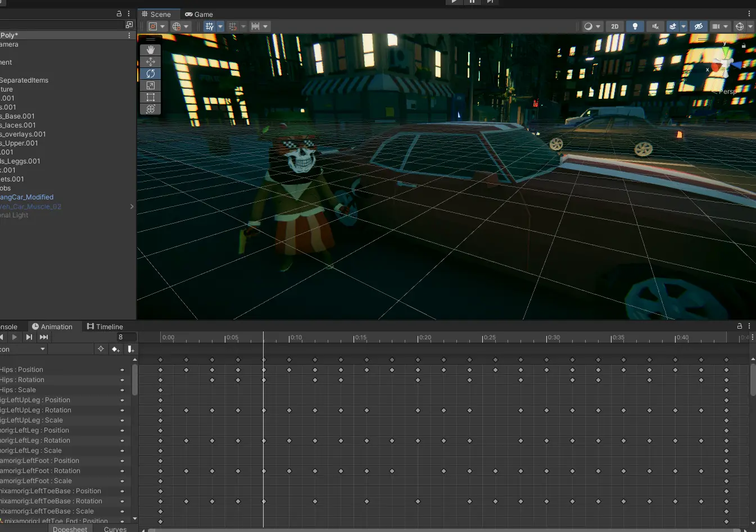
Task: Click the Add Keyframe button
Action: 116,349
